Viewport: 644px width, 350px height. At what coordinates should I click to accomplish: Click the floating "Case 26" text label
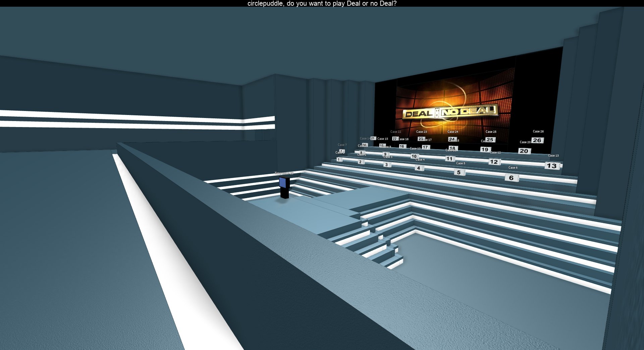tap(538, 131)
